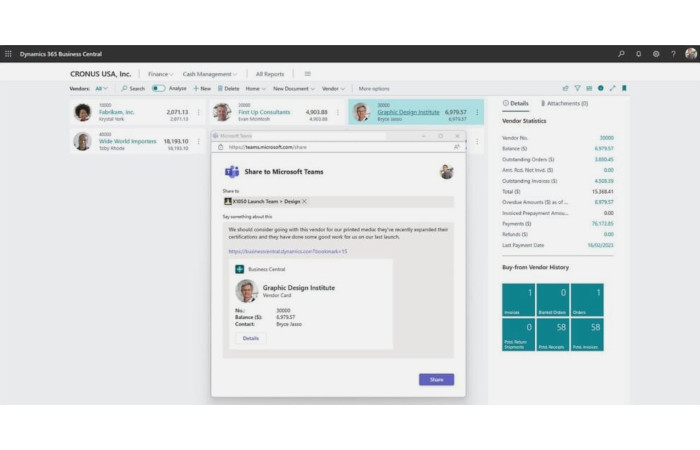The width and height of the screenshot is (700, 450).
Task: Click the user avatar in Teams dialog
Action: (446, 172)
